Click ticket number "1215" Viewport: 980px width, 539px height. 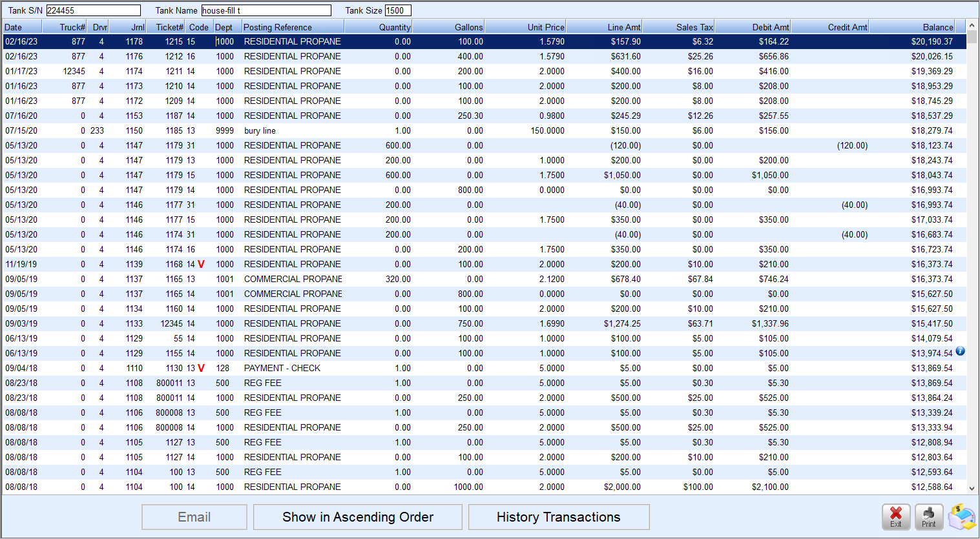[174, 41]
